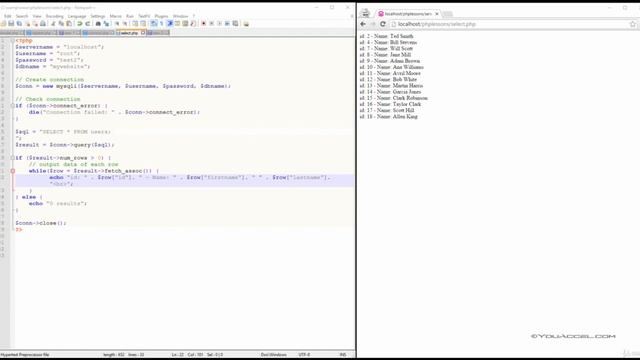Click the macro Playback icon
The width and height of the screenshot is (640, 360).
coord(219,24)
